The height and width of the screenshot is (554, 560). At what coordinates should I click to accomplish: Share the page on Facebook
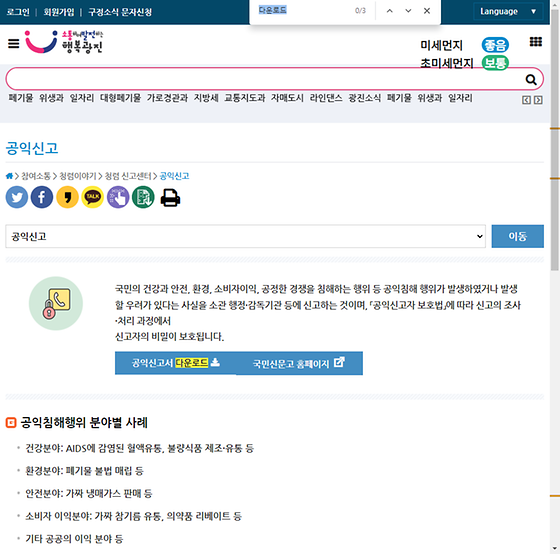pos(42,197)
